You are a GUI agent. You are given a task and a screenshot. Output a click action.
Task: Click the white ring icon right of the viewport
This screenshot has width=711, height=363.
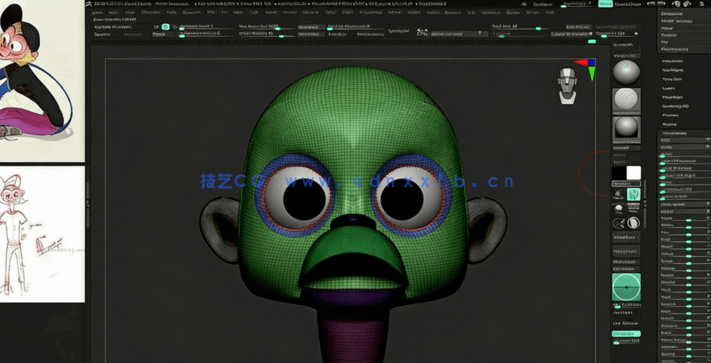[x=633, y=223]
